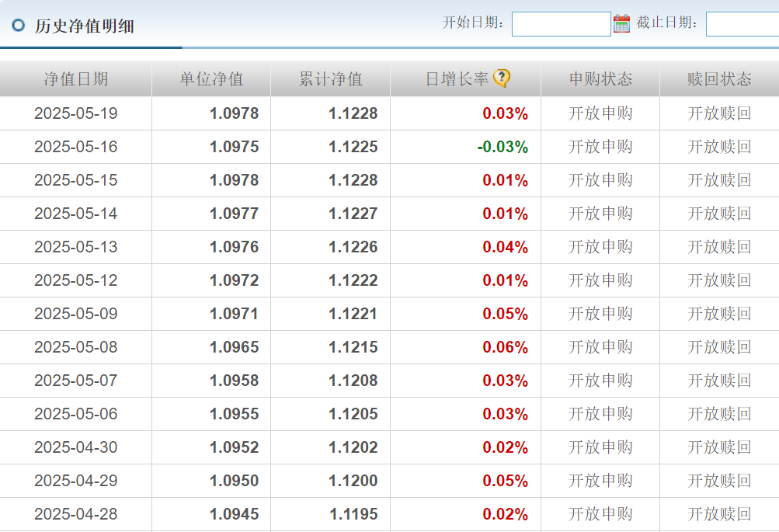
Task: Click cumulative net value 1.1208
Action: click(353, 381)
